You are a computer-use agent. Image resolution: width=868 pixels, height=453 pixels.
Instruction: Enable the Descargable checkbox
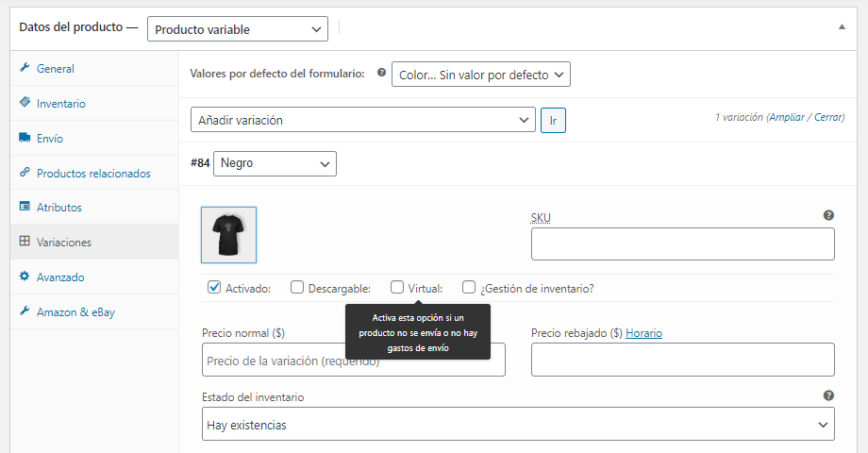(x=297, y=288)
